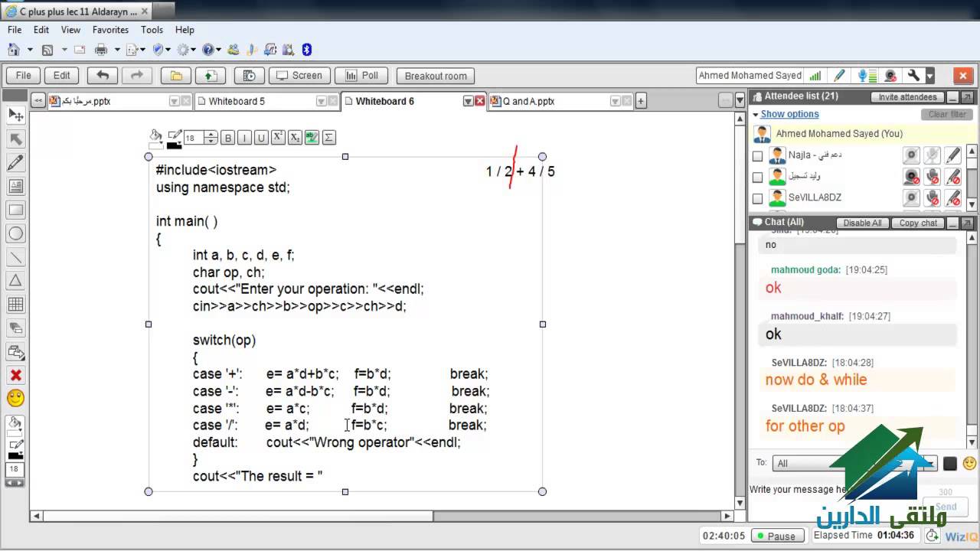Apply bold formatting to whiteboard text
This screenshot has height=551, width=980.
pyautogui.click(x=227, y=139)
